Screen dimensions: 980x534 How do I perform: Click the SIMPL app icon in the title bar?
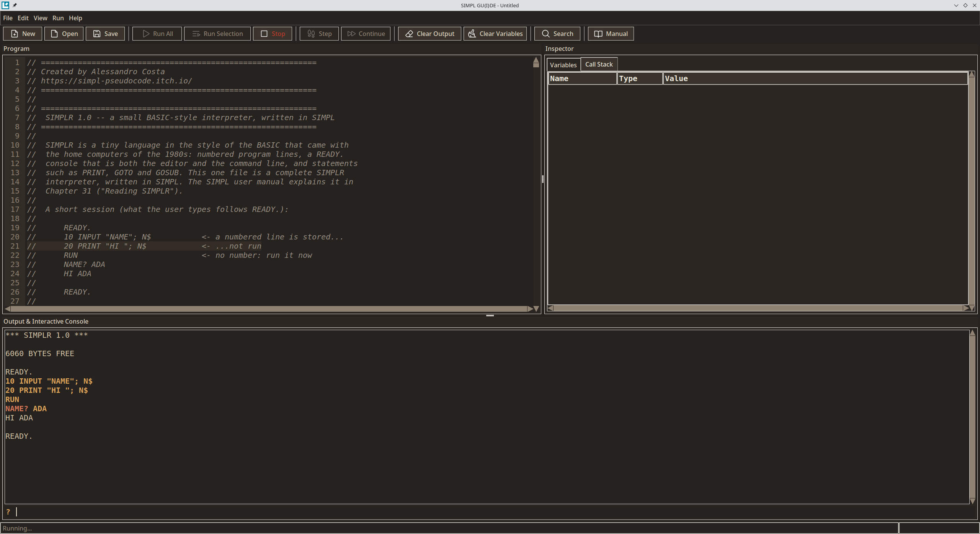tap(5, 5)
